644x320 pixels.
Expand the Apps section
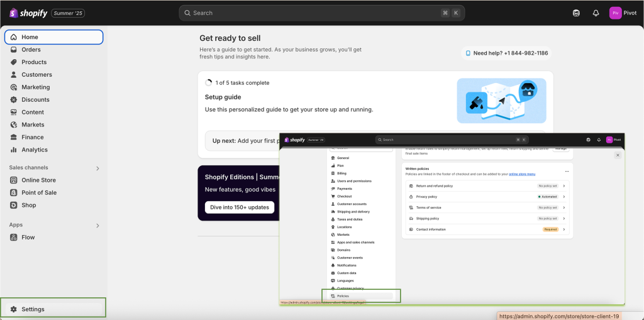(x=97, y=226)
